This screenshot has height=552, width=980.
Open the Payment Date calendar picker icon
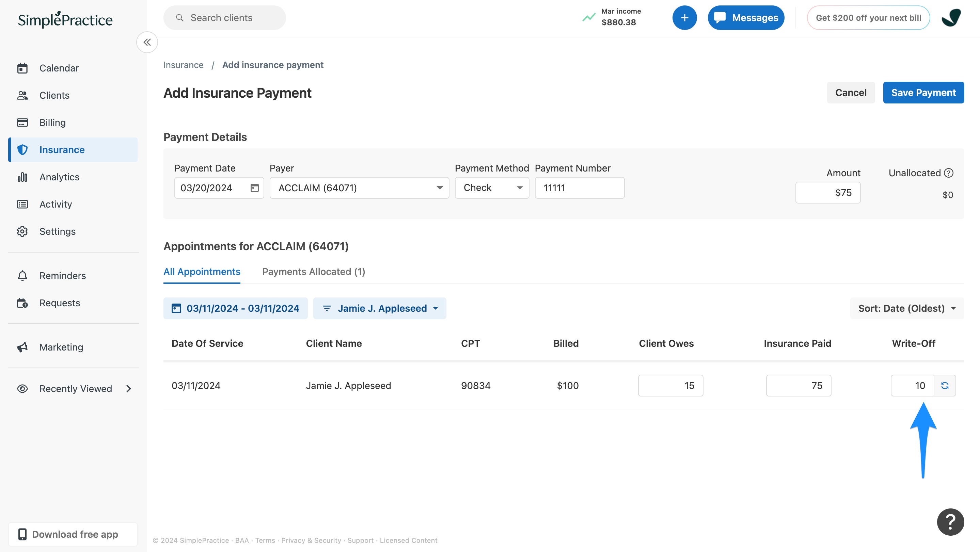point(254,188)
